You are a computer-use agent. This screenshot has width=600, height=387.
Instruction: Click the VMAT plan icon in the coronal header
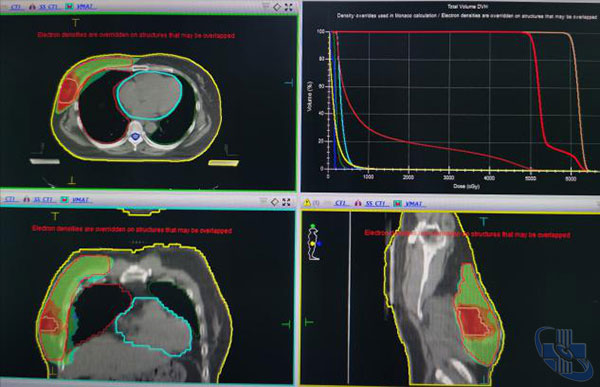[x=65, y=199]
